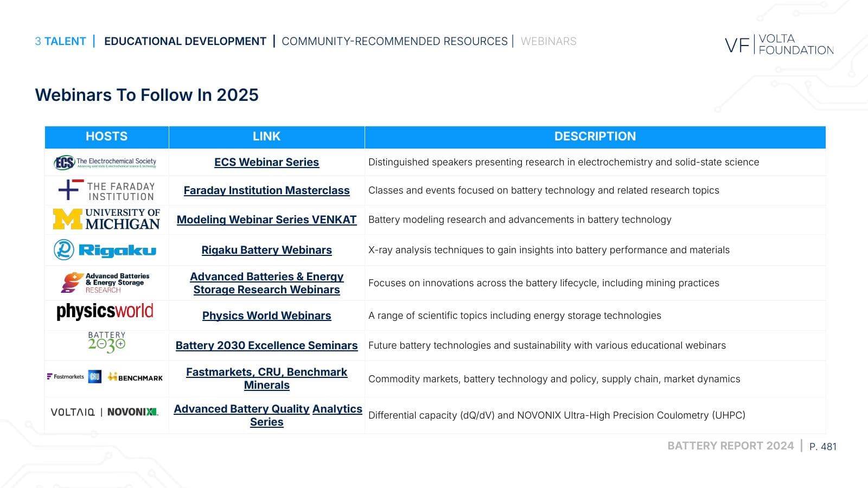Image resolution: width=868 pixels, height=488 pixels.
Task: Click the 'Battery modeling research' description
Action: pos(520,220)
